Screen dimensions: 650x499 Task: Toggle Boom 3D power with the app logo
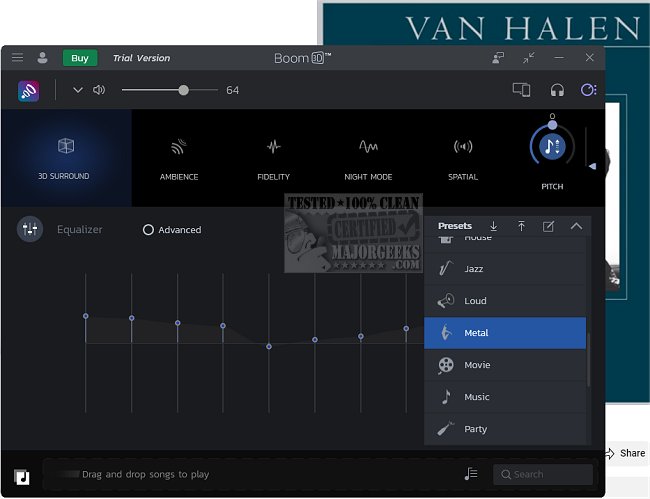pos(29,91)
